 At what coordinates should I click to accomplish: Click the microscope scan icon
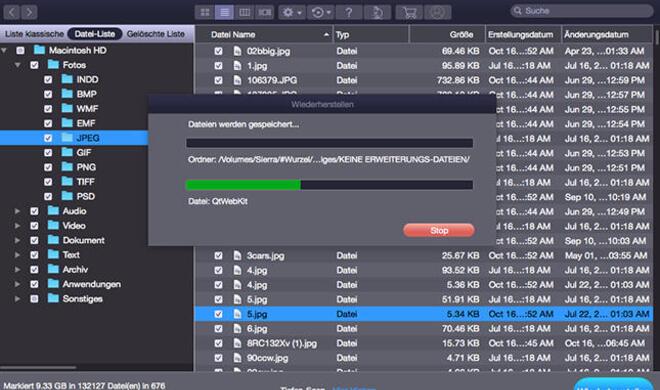coord(378,12)
